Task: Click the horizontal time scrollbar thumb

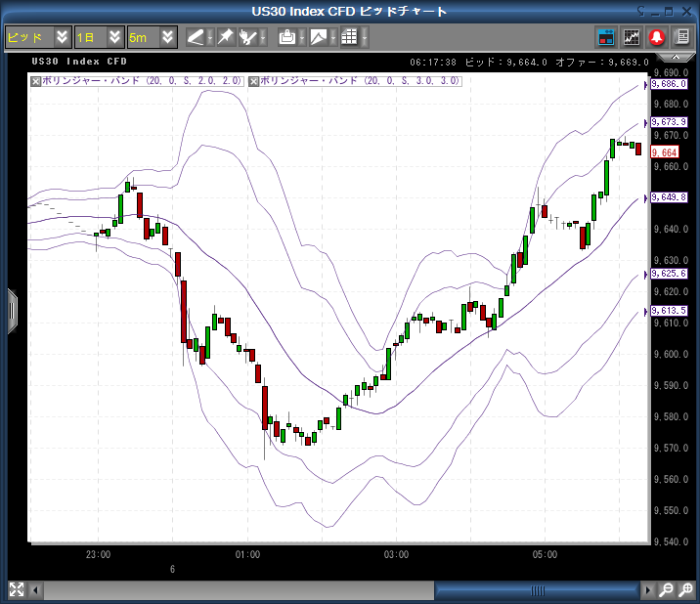Action: [537, 590]
